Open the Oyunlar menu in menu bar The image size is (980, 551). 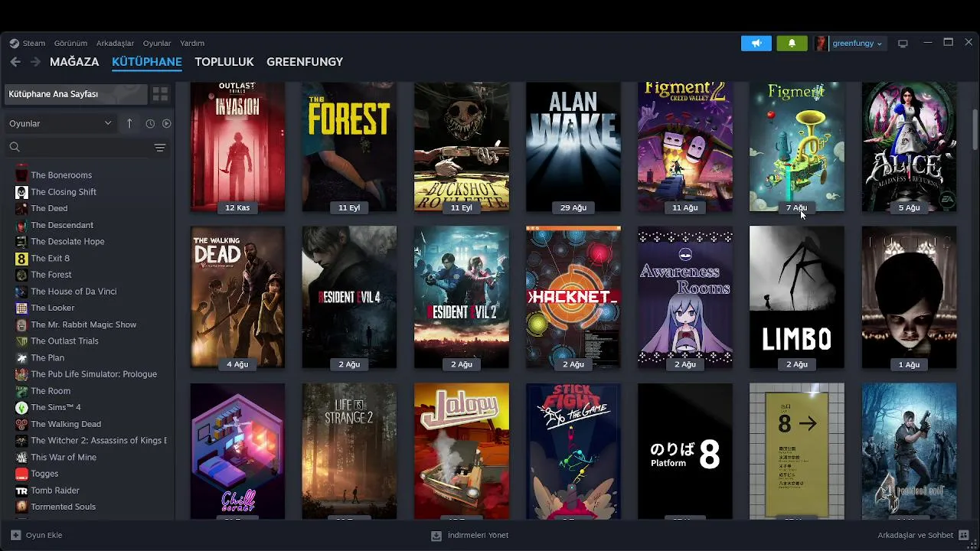[157, 44]
